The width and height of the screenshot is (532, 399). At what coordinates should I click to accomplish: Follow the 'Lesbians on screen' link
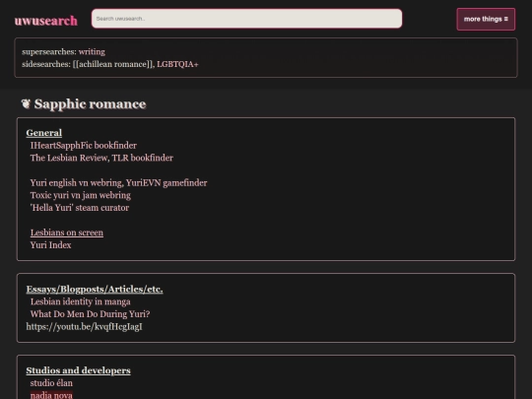tap(67, 233)
